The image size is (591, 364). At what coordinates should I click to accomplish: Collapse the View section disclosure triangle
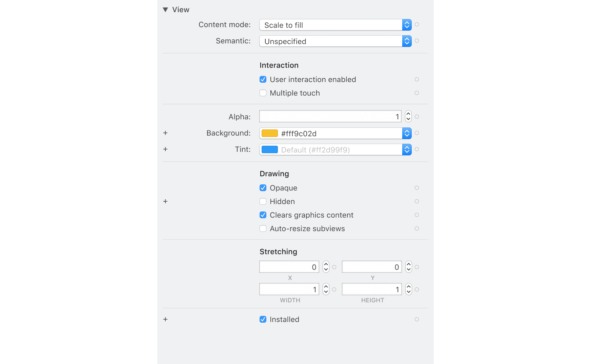click(x=165, y=9)
